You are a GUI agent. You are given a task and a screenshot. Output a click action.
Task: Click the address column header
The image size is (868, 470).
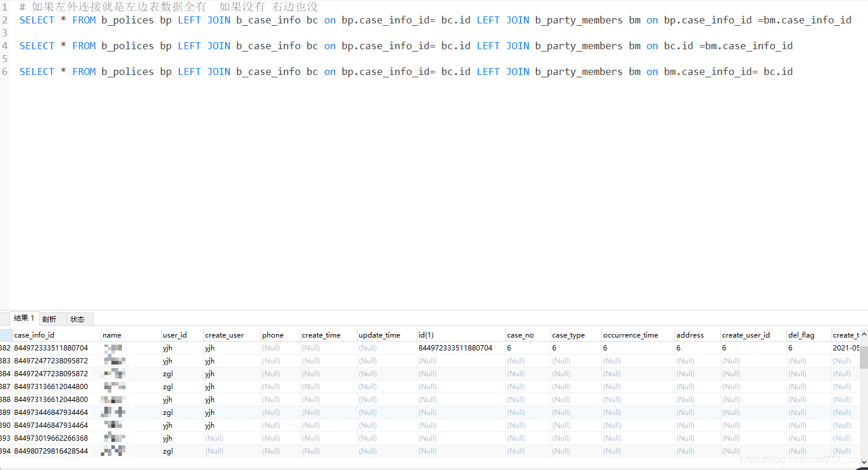click(x=697, y=335)
